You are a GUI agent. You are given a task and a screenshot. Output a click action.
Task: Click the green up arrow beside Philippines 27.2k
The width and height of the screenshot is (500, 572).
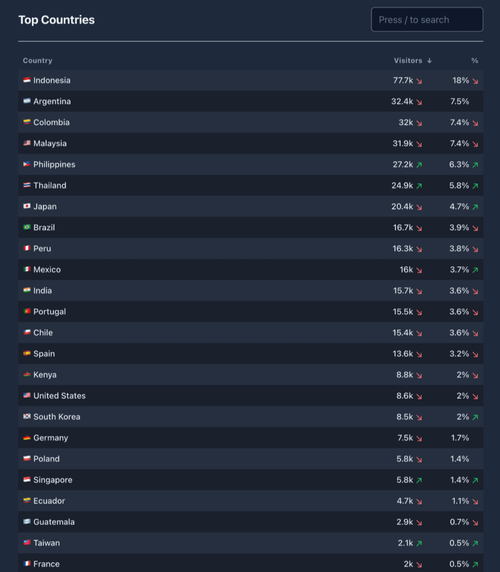pyautogui.click(x=419, y=165)
